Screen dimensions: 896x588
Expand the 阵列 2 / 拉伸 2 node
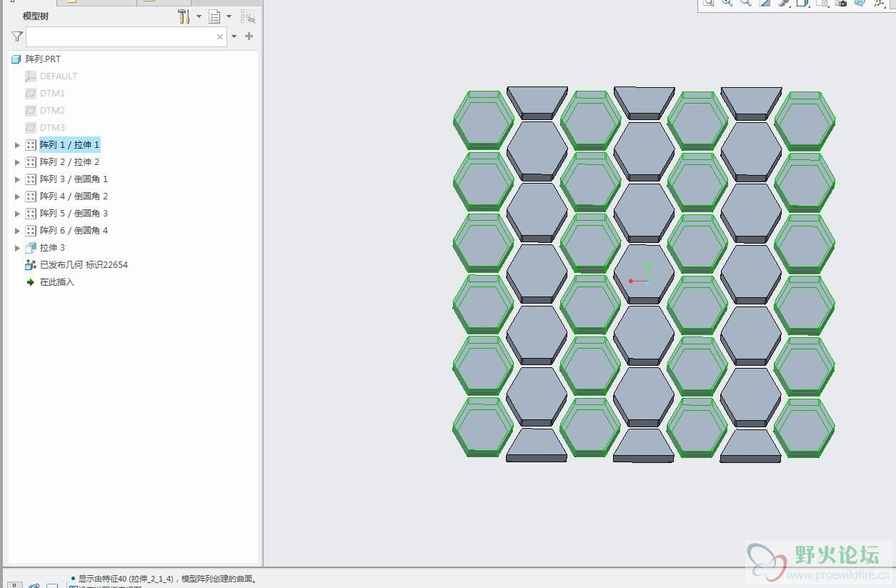[18, 162]
